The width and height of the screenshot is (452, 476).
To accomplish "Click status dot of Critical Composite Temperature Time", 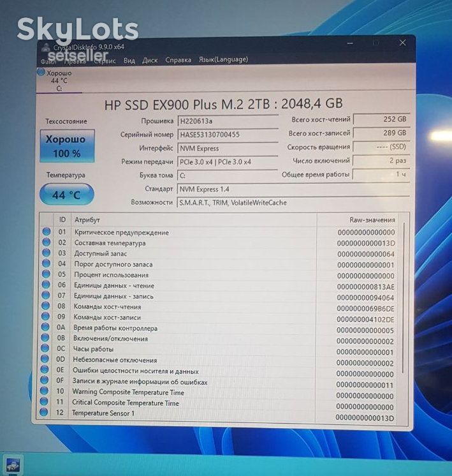I will coord(44,401).
